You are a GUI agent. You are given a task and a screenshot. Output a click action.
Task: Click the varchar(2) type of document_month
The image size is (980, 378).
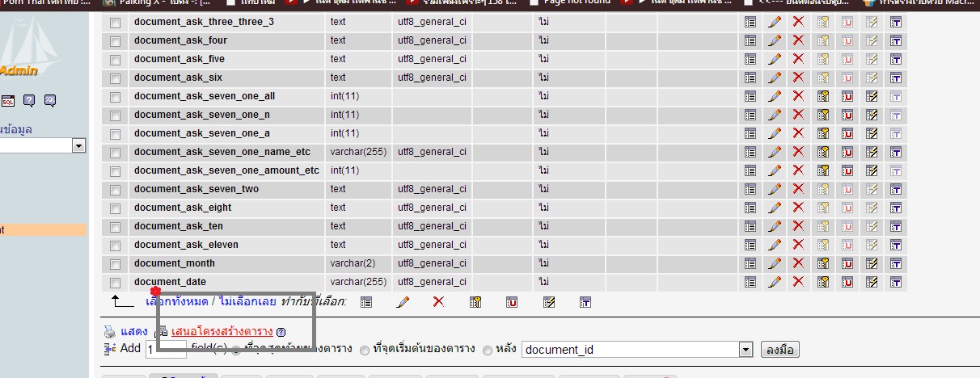click(x=353, y=263)
